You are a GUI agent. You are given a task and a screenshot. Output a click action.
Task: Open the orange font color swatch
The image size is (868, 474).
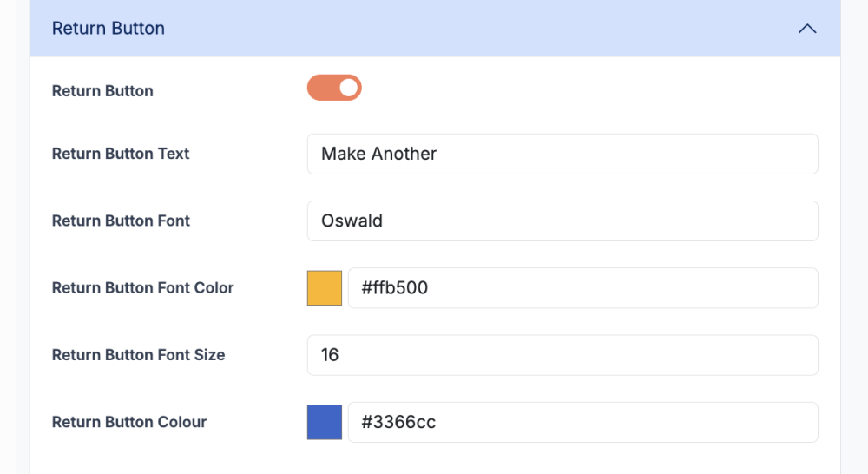pyautogui.click(x=325, y=288)
